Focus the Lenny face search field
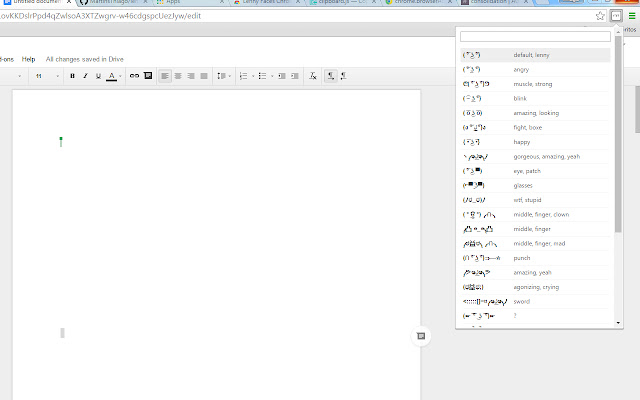Screen dimensions: 640x400 tap(535, 36)
